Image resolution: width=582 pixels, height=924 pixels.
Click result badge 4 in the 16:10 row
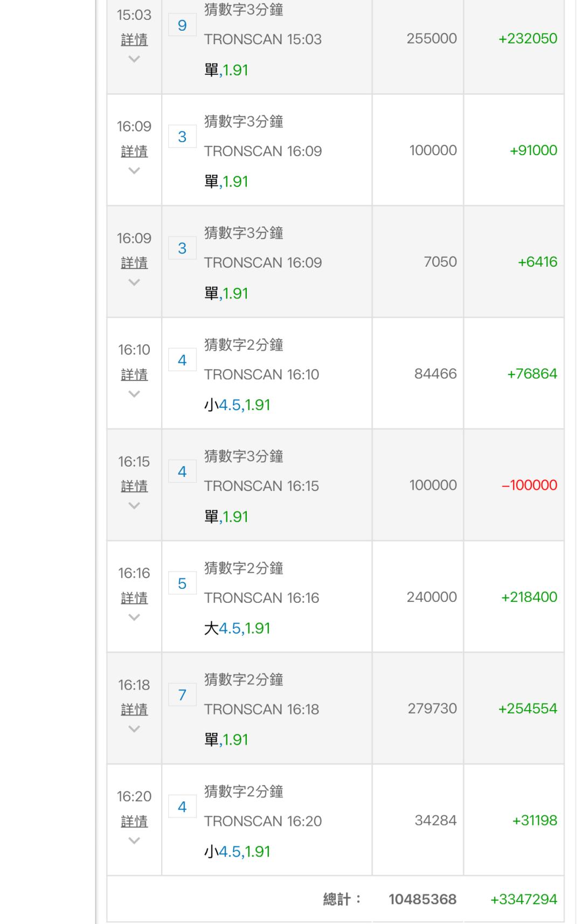[x=182, y=360]
